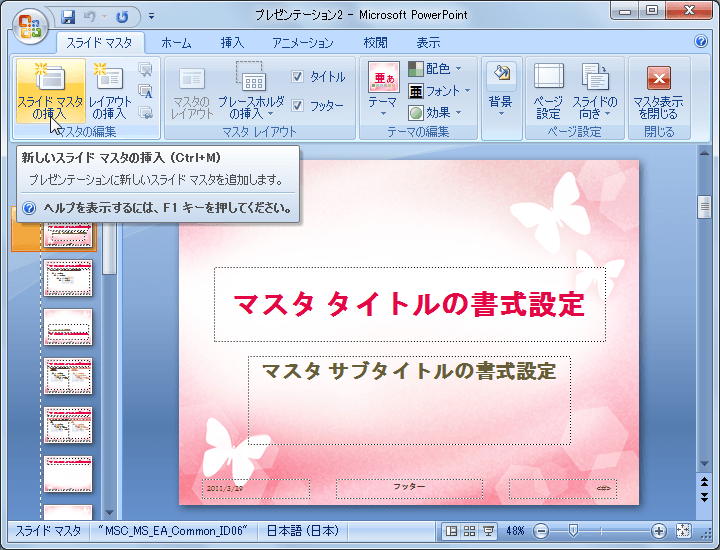Click fit slide to window icon
The height and width of the screenshot is (550, 720).
coord(684,531)
